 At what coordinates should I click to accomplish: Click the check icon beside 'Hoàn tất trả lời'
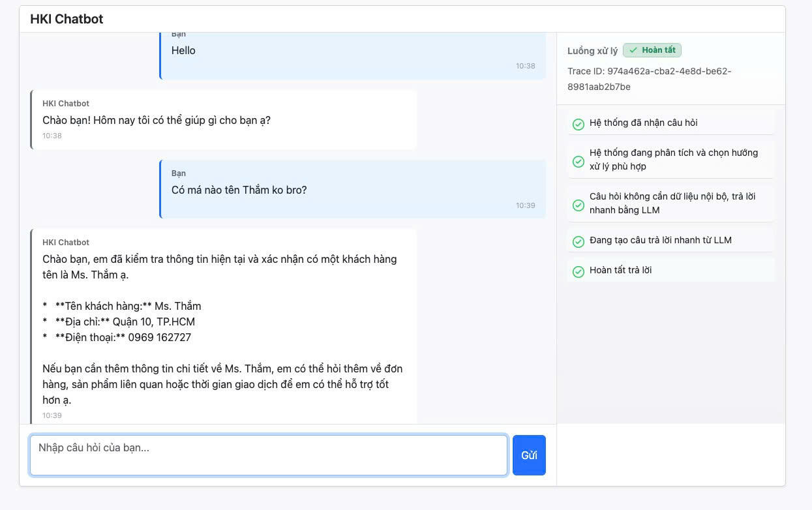(x=578, y=271)
